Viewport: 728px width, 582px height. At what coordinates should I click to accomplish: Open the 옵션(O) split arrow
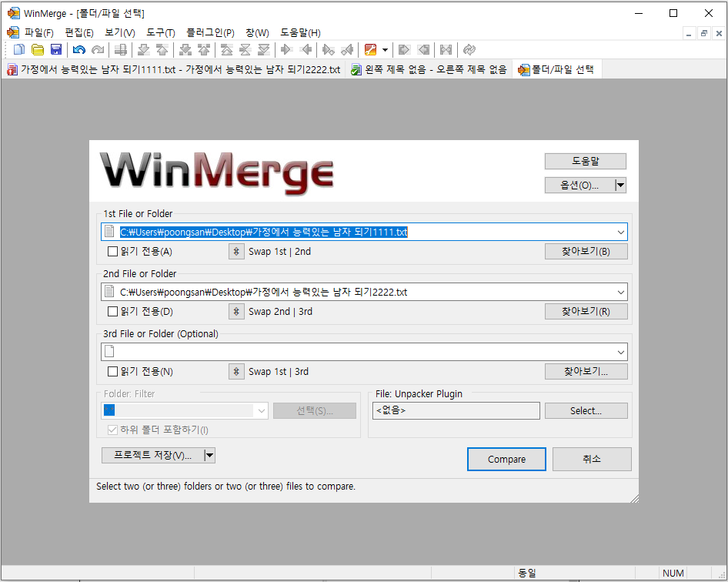(621, 186)
